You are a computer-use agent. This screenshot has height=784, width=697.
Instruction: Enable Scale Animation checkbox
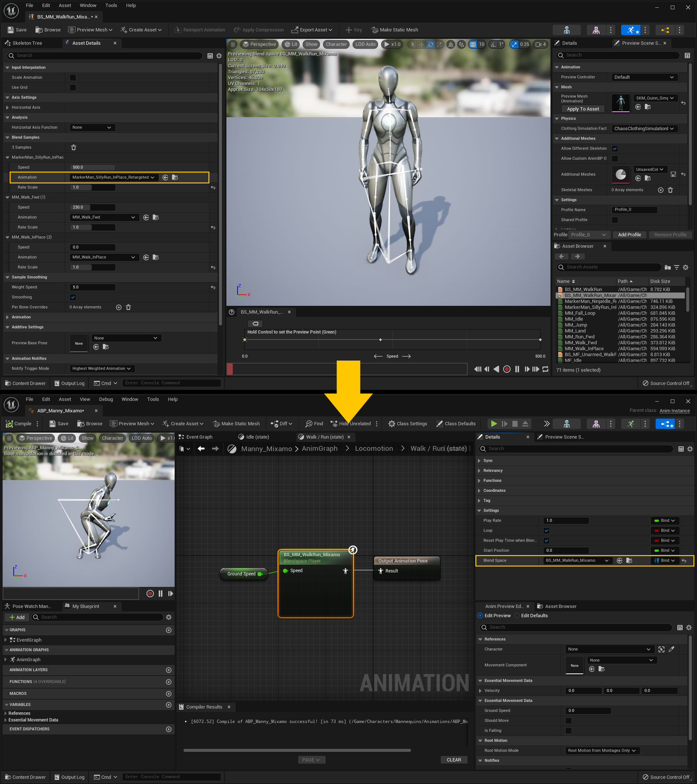(73, 78)
